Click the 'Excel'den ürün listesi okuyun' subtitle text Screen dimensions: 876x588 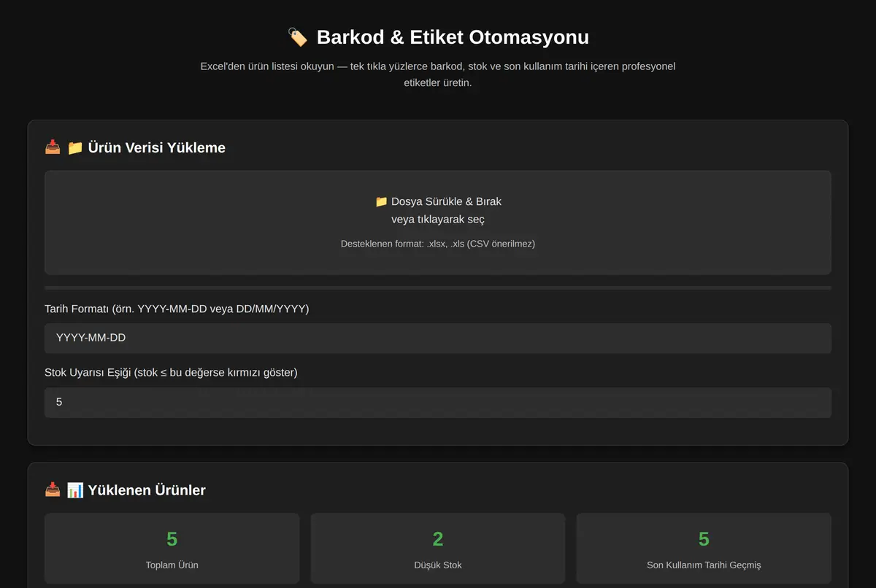click(438, 74)
